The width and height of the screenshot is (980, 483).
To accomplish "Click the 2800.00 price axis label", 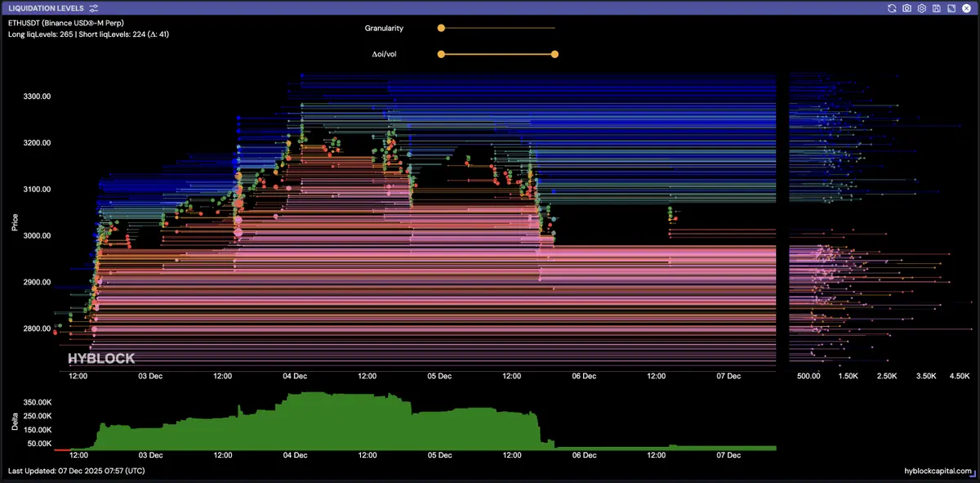I will point(38,329).
